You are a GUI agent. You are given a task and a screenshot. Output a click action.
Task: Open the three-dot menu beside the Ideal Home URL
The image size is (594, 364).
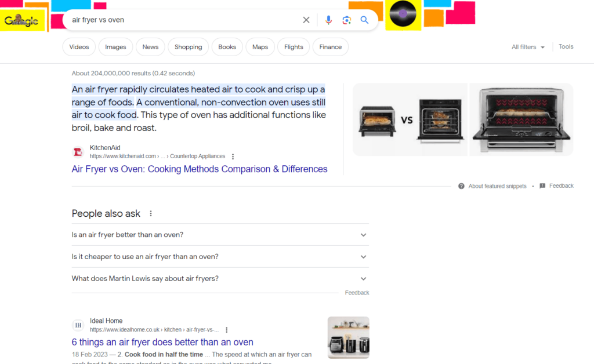click(226, 329)
